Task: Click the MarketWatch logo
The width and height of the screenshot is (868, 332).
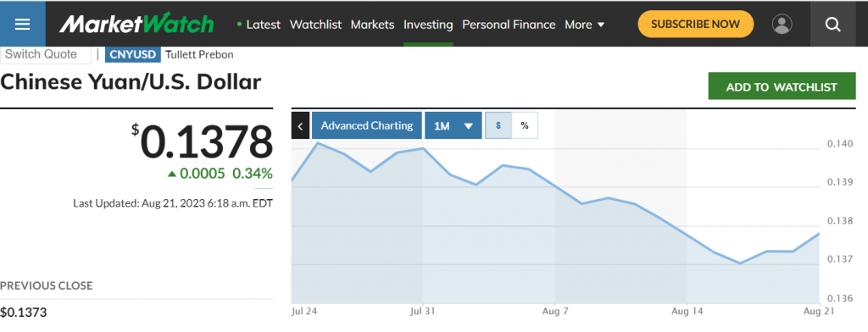Action: (x=136, y=25)
